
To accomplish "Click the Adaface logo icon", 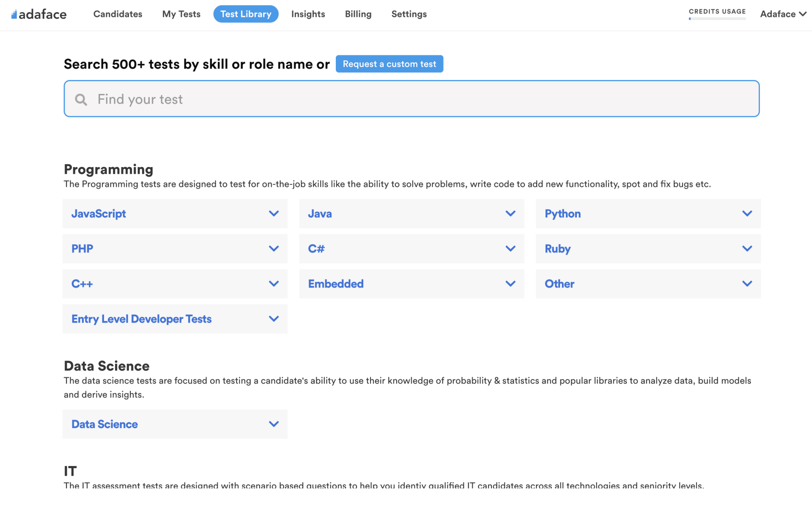I will [14, 14].
